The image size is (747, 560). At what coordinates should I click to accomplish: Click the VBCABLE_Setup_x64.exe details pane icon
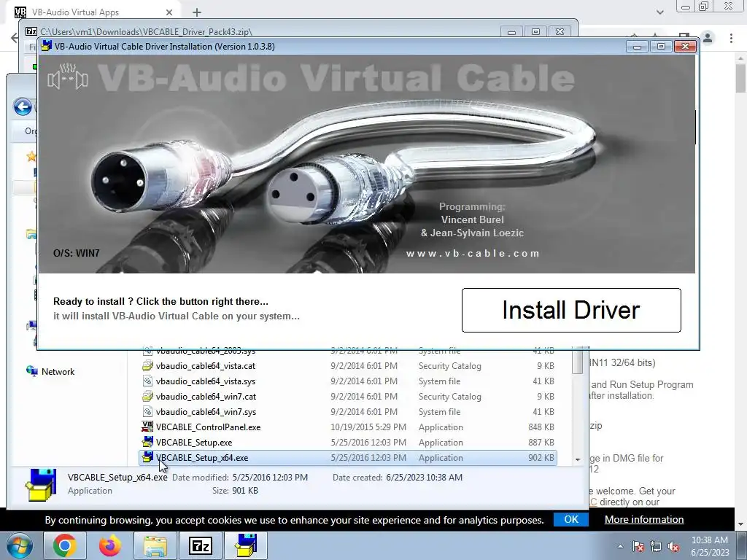pos(41,485)
